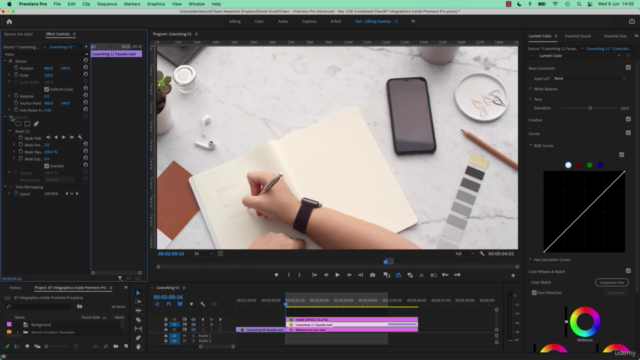Toggle the mask Inverted checkbox
Viewport: 640px width, 360px height.
click(47, 166)
